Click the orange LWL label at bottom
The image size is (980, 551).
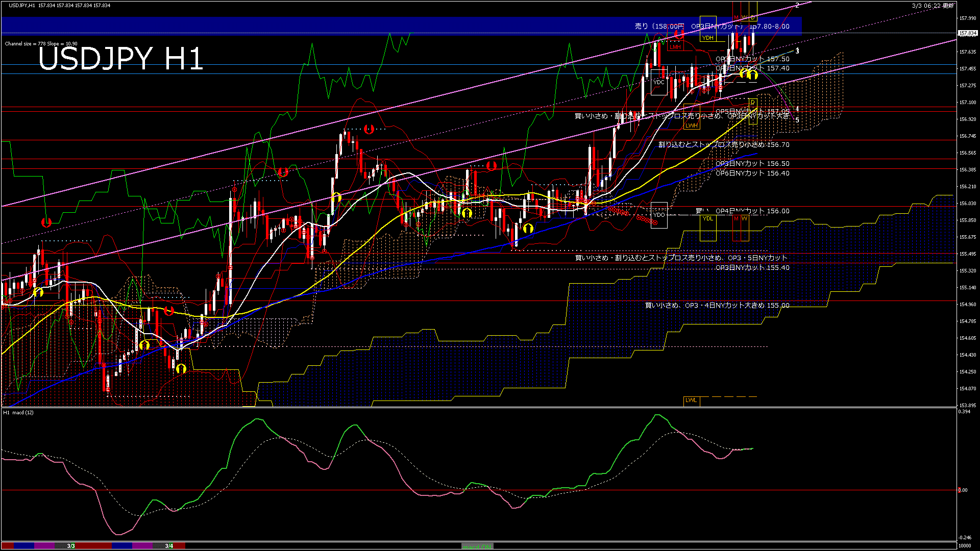[691, 400]
